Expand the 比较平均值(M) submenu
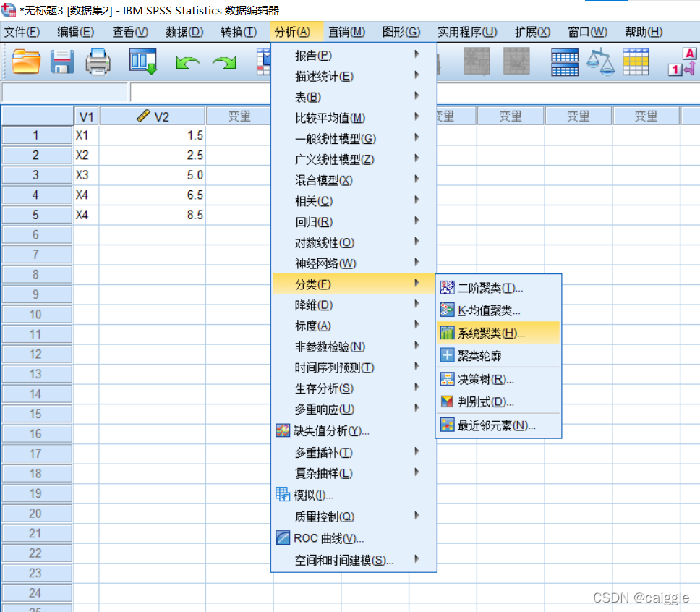700x612 pixels. coord(354,118)
